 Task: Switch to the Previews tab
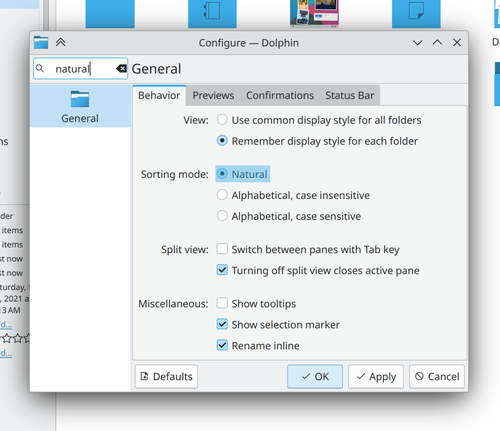(213, 95)
